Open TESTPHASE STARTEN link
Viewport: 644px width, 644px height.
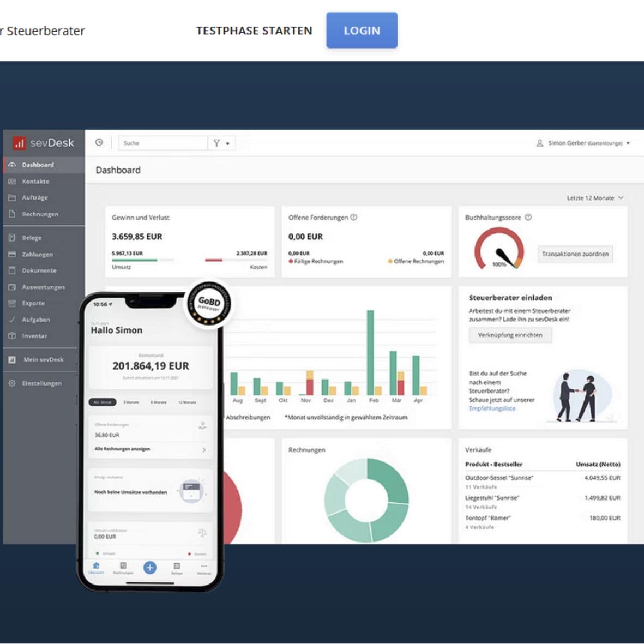click(254, 31)
